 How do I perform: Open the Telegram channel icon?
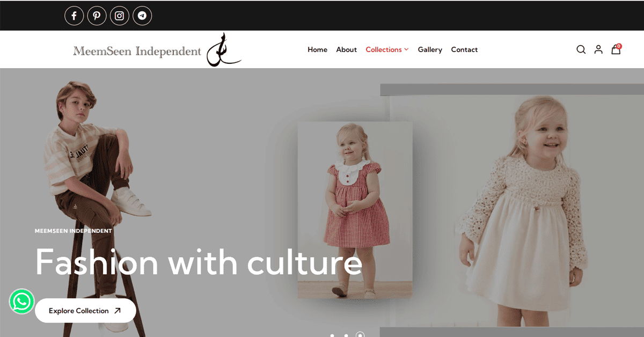pos(142,16)
